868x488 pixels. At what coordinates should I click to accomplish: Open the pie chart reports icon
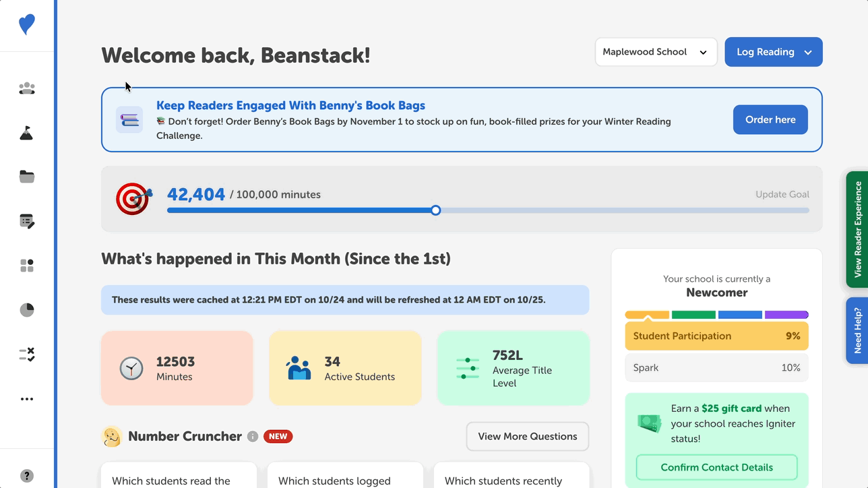27,310
